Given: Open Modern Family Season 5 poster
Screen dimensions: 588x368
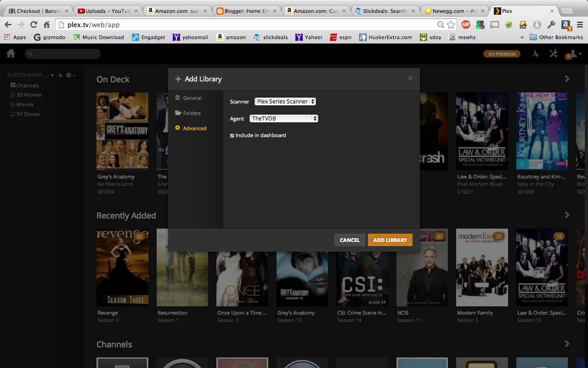Looking at the screenshot, I should (x=482, y=267).
